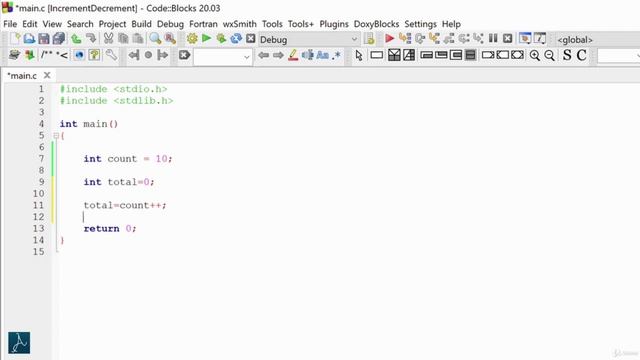Image resolution: width=640 pixels, height=360 pixels.
Task: Click the New file icon
Action: 15,39
